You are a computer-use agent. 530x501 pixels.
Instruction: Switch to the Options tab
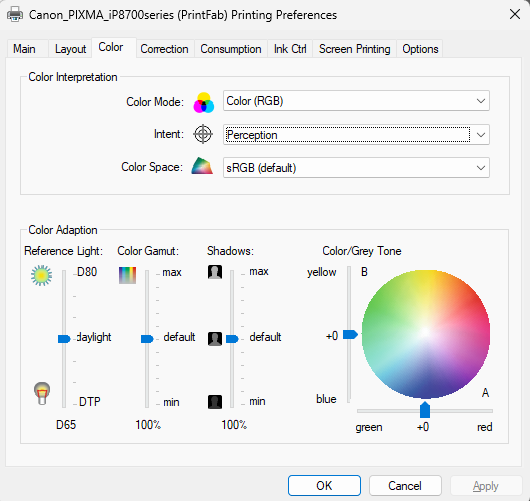pos(420,49)
